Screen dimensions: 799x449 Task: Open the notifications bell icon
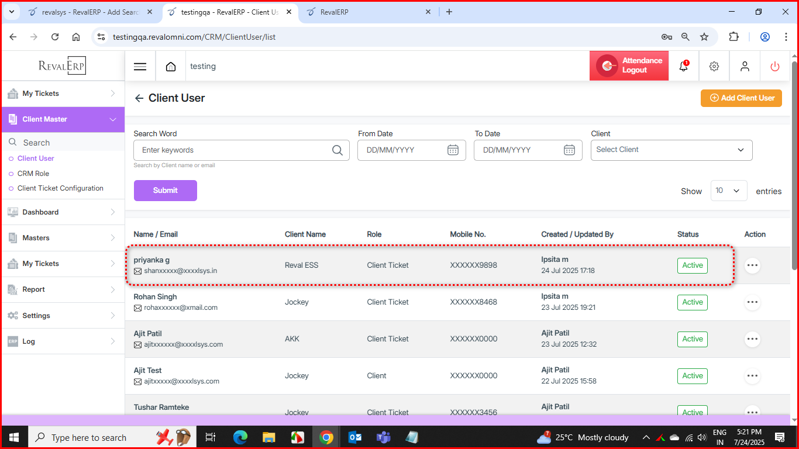(x=684, y=67)
